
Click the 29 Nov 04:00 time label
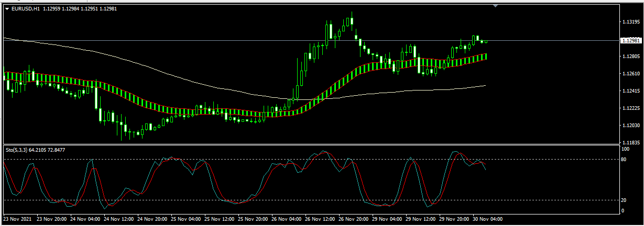[x=386, y=220]
